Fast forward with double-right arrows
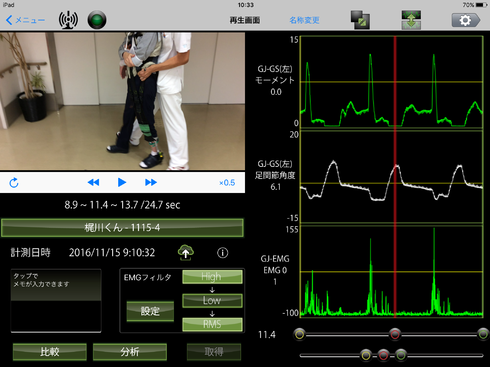 click(151, 182)
